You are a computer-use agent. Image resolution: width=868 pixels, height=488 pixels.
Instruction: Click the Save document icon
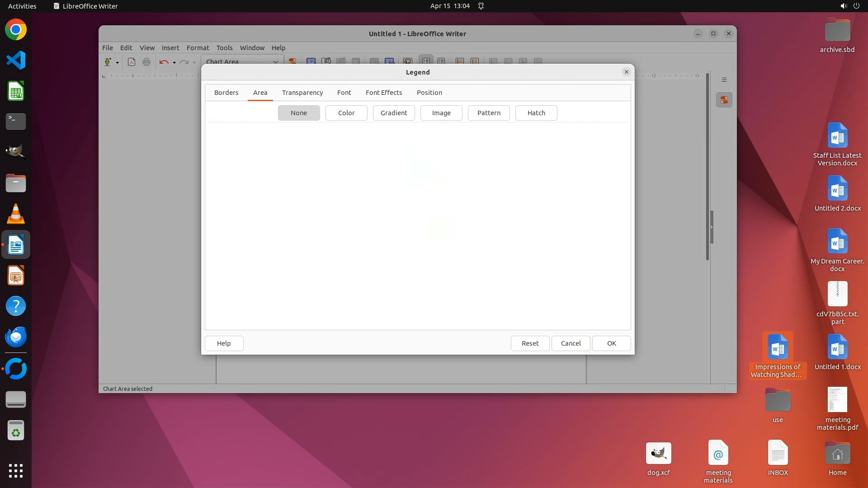[108, 62]
